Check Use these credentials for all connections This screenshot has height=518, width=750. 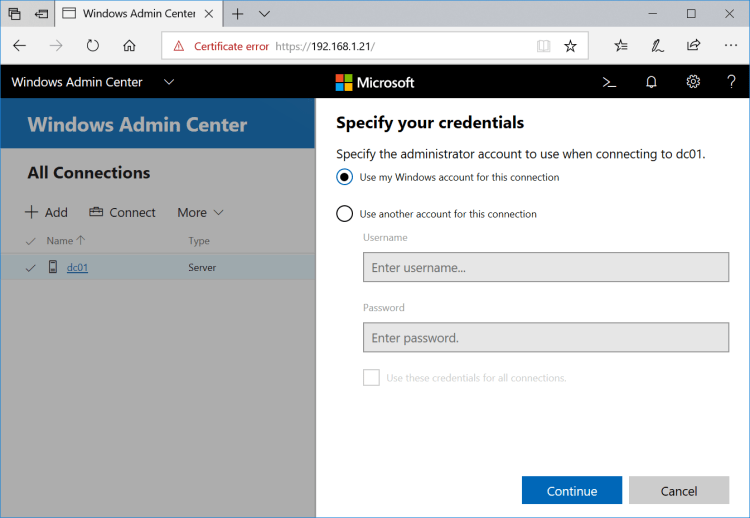372,378
